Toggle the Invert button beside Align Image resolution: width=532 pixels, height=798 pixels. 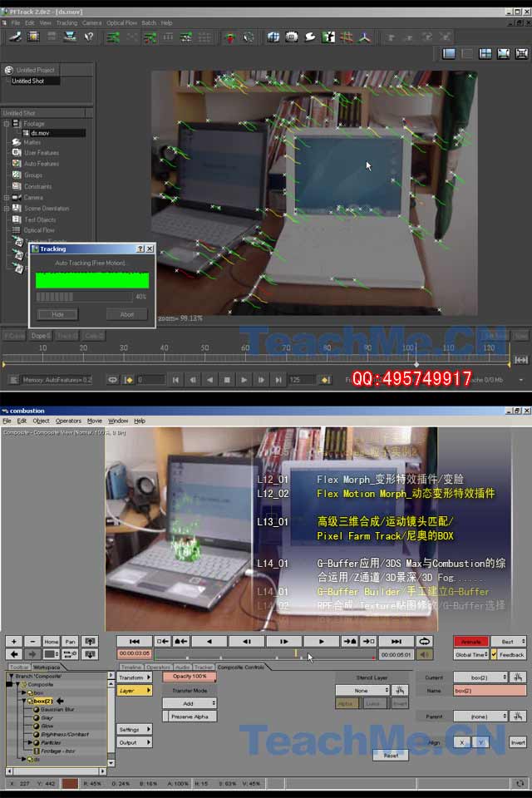coord(518,742)
